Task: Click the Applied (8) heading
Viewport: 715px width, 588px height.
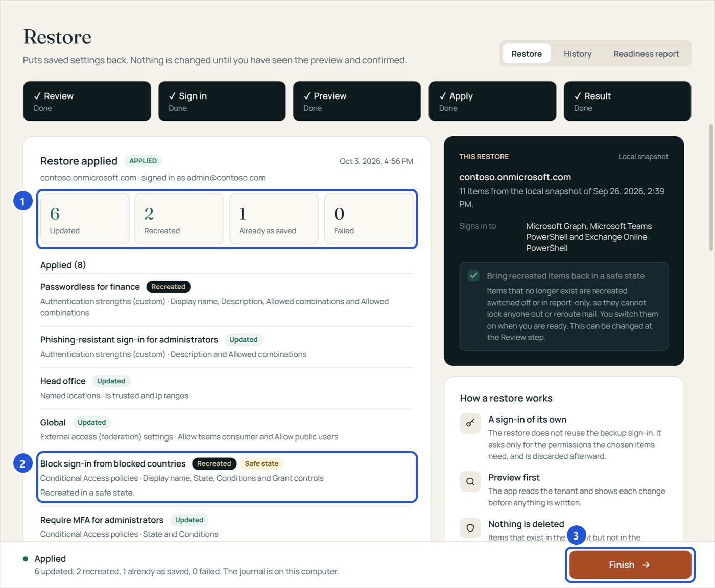Action: click(63, 265)
